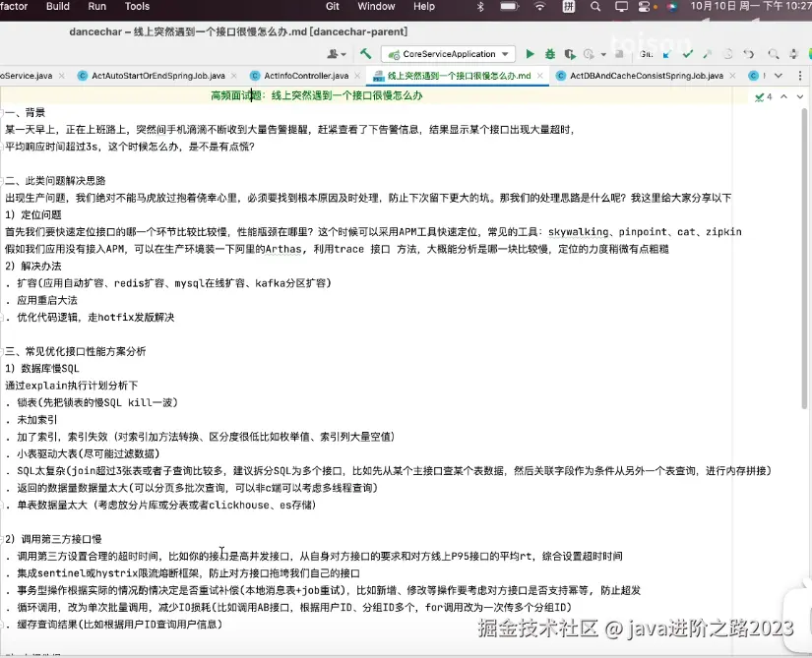This screenshot has height=658, width=812.
Task: Open the Git menu
Action: coord(332,7)
